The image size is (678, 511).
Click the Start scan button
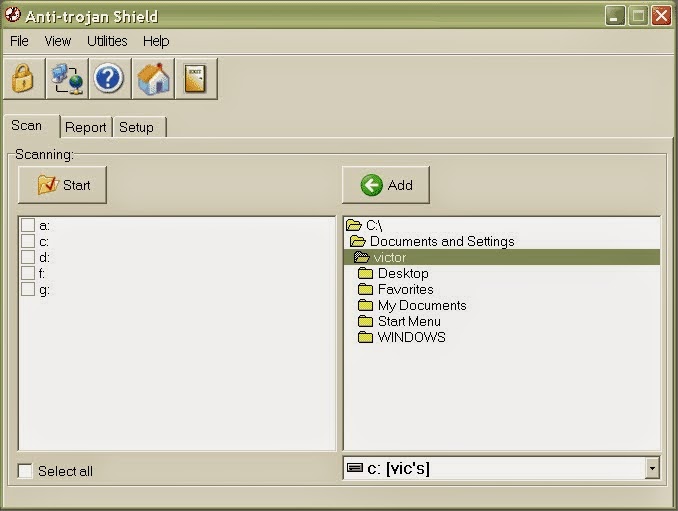point(62,185)
